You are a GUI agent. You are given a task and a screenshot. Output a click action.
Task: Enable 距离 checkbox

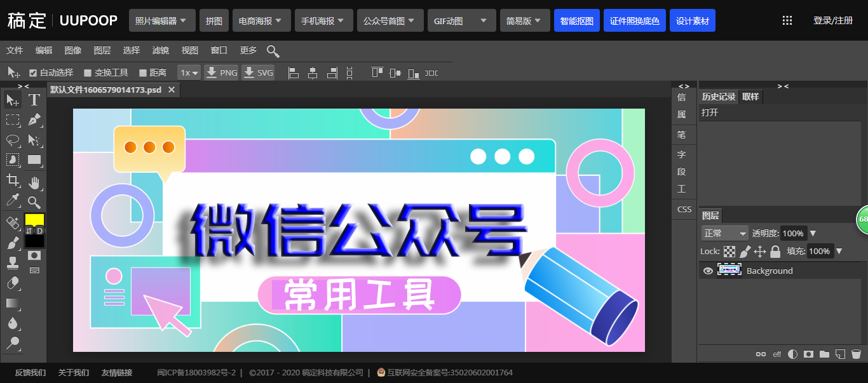(143, 72)
